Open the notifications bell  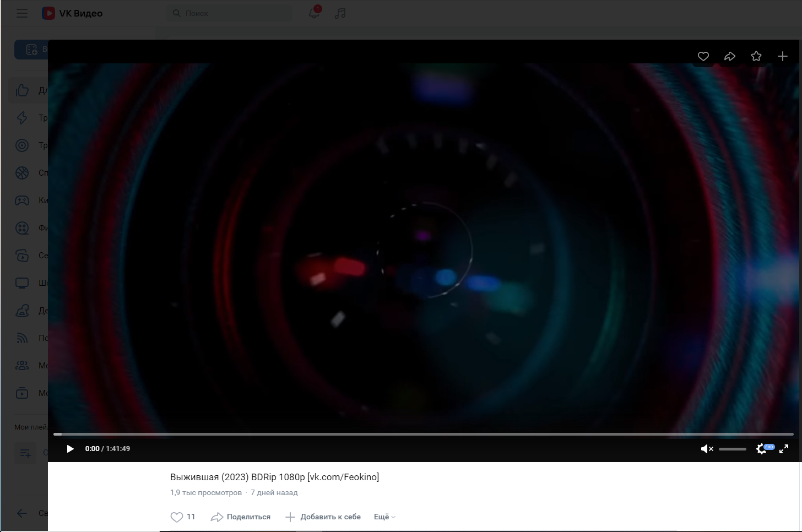click(314, 13)
